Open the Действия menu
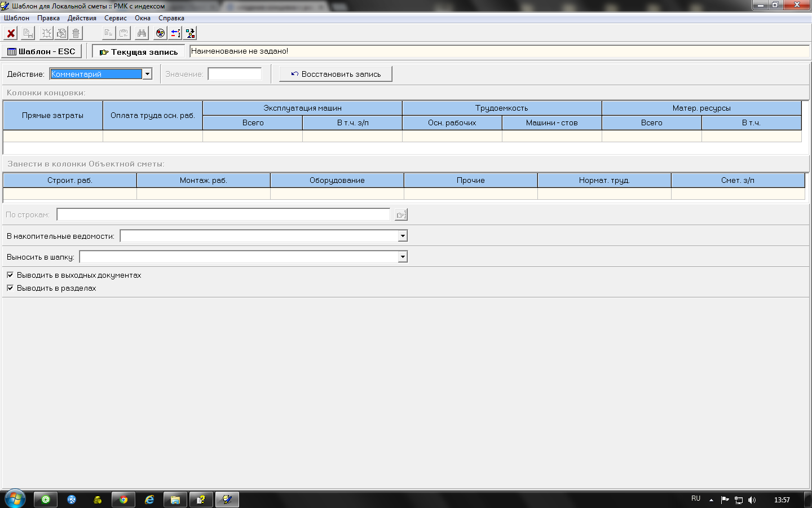Viewport: 812px width, 508px height. coord(82,18)
